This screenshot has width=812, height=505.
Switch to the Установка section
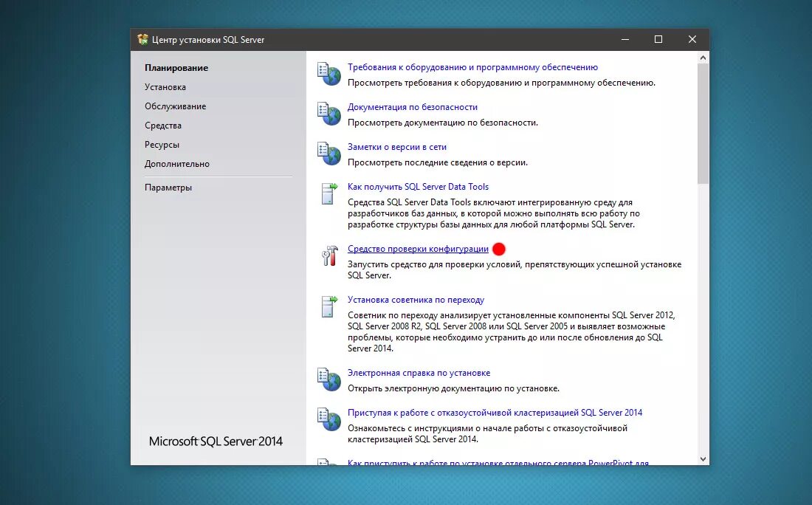[165, 87]
